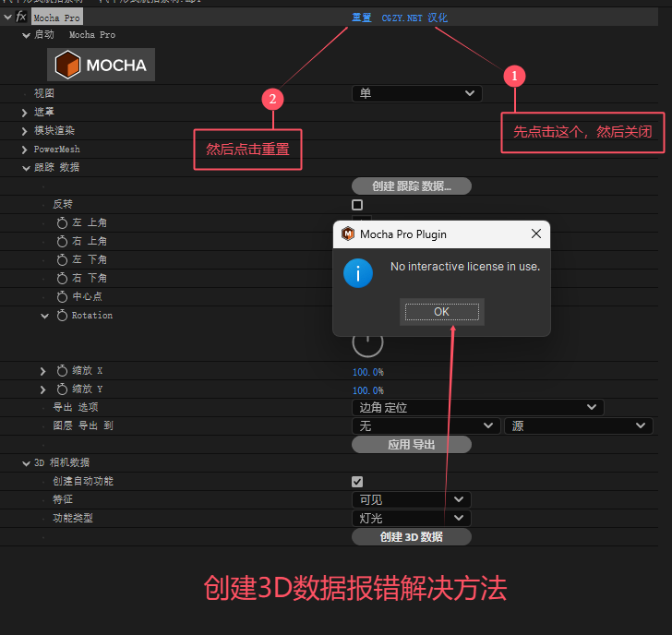672x635 pixels.
Task: Click the No interactive license in use message
Action: point(465,267)
